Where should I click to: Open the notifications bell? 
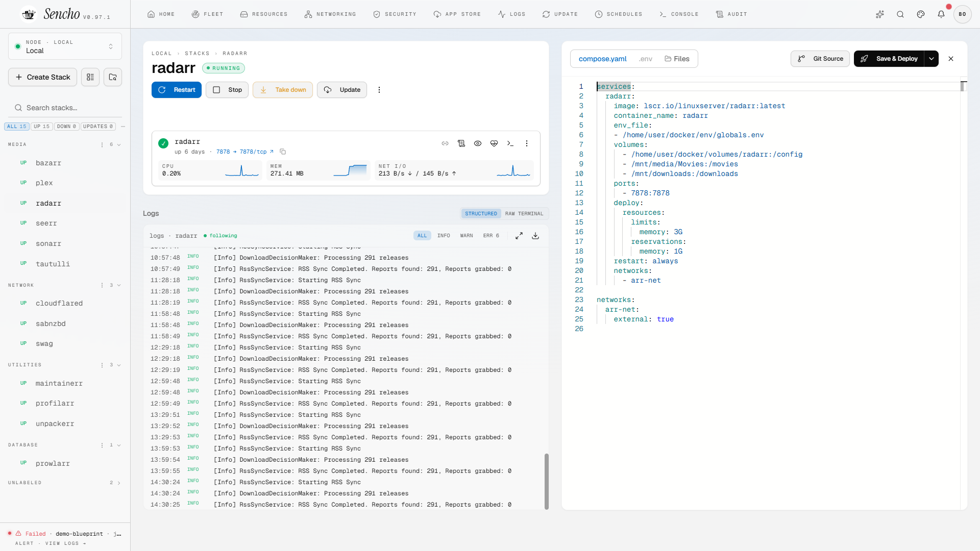(941, 14)
